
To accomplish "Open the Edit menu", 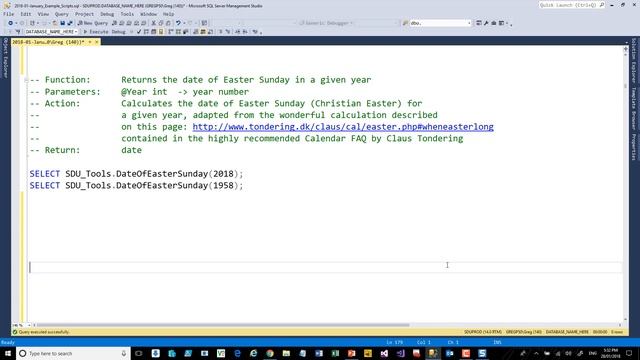I will (x=26, y=14).
